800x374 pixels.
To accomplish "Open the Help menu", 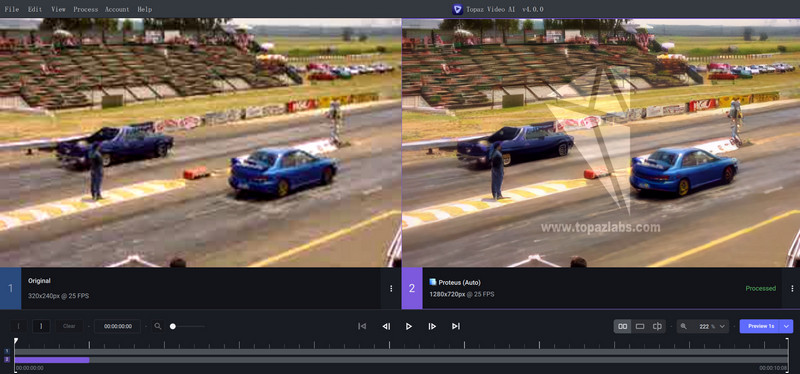I will point(144,9).
